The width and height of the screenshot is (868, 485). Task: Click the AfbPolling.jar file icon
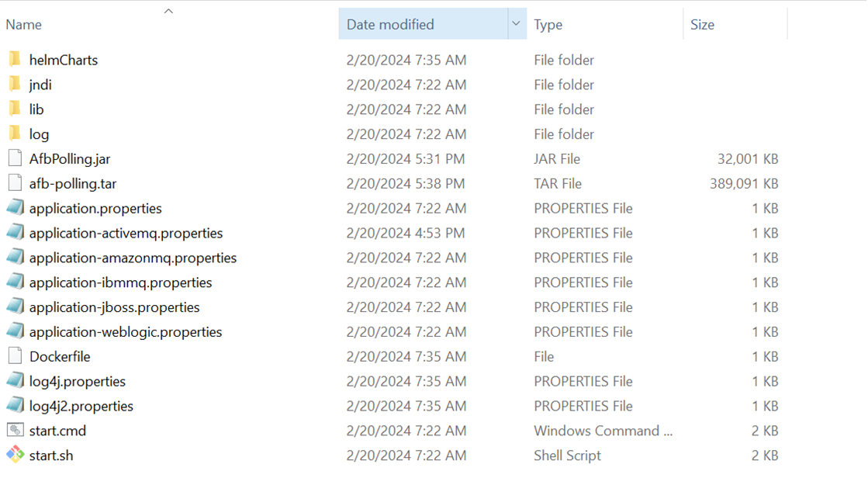[x=14, y=158]
